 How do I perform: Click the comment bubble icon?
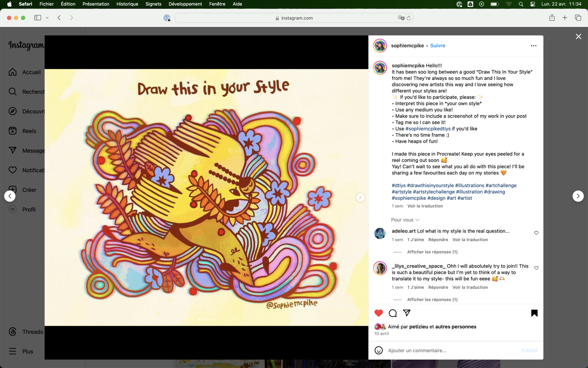pyautogui.click(x=392, y=313)
